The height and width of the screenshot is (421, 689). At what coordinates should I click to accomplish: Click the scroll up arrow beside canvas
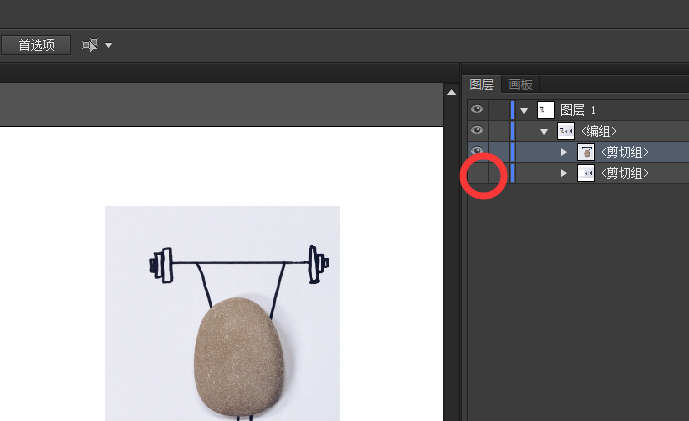coord(450,92)
